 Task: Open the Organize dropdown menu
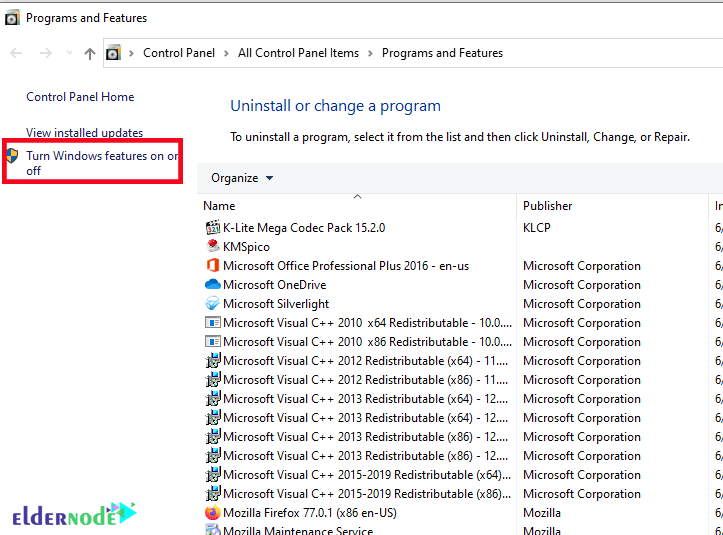(x=242, y=178)
